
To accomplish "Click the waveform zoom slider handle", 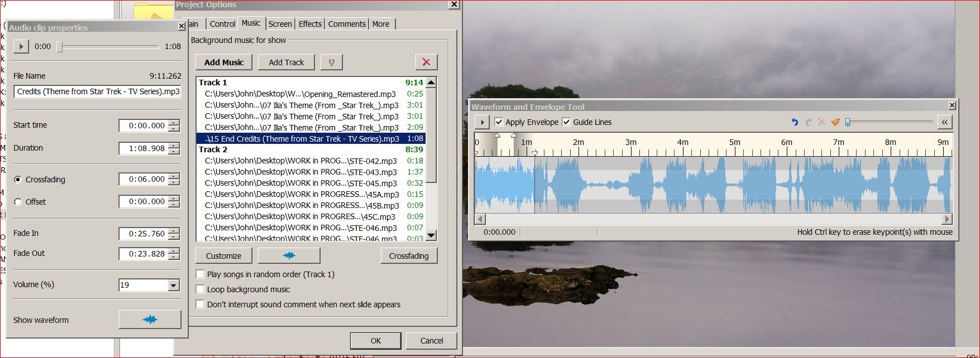I will point(848,122).
